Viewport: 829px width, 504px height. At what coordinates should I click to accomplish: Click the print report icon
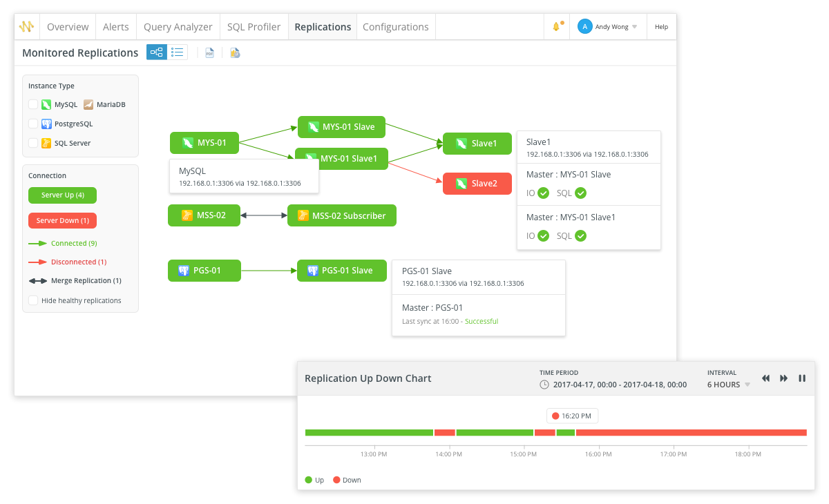[x=235, y=52]
